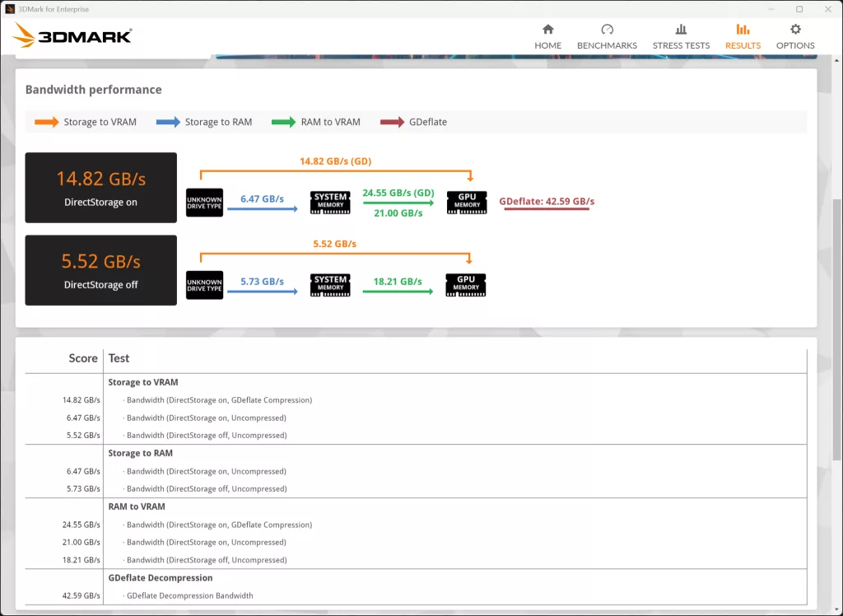843x616 pixels.
Task: Click the 5.52 GB/s DirectStorage off tile
Action: (101, 270)
